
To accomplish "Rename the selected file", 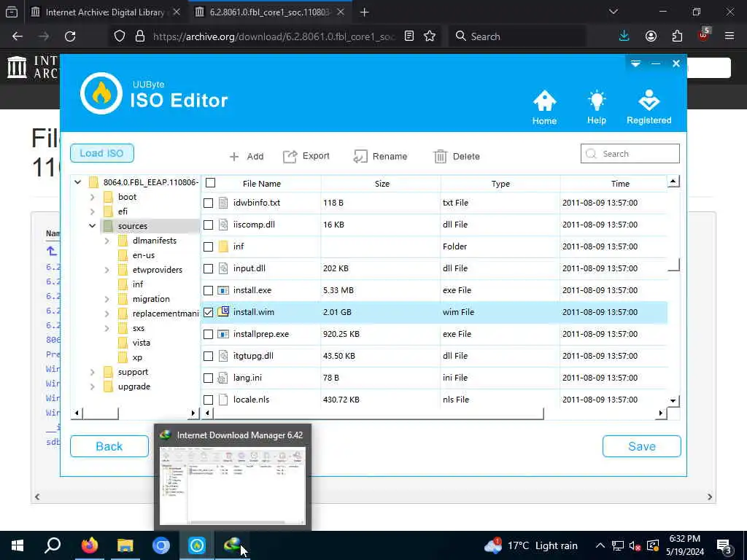I will (x=380, y=156).
